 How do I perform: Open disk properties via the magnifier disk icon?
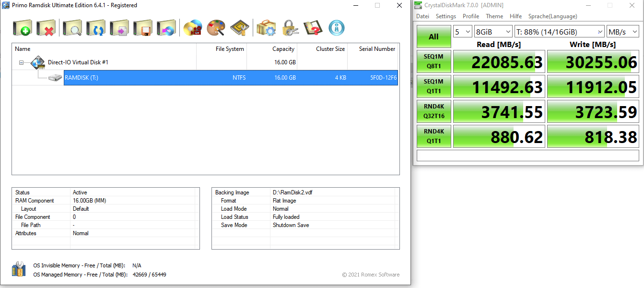click(72, 28)
